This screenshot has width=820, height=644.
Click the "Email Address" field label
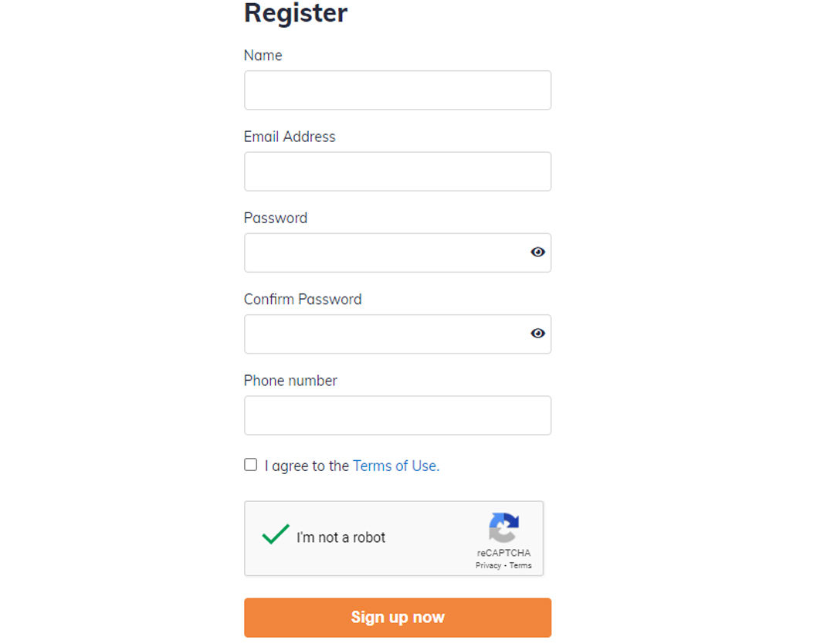pyautogui.click(x=290, y=137)
